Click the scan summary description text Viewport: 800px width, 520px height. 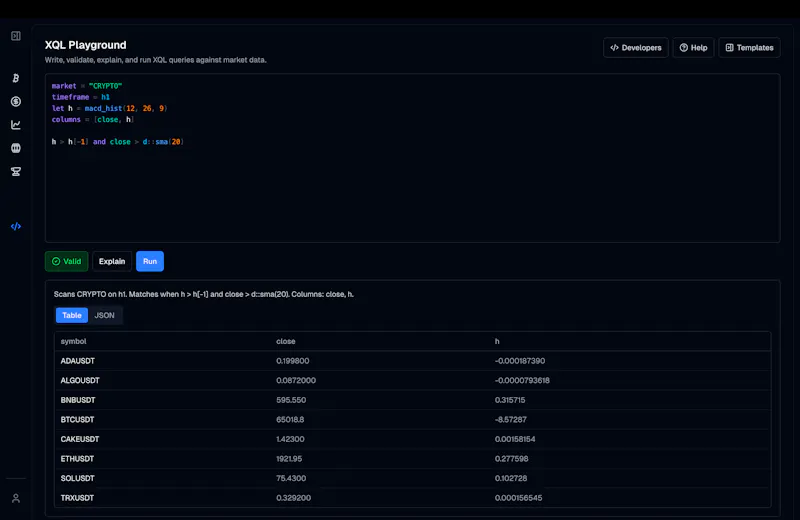tap(204, 294)
